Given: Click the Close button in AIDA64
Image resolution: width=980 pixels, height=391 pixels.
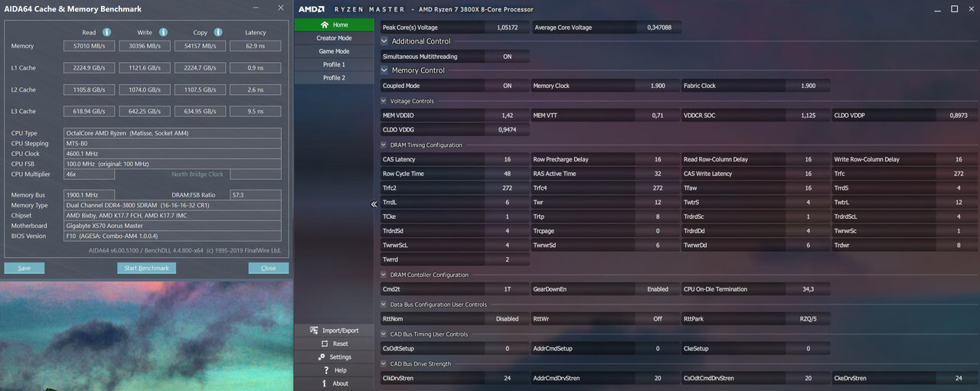Looking at the screenshot, I should [x=269, y=269].
